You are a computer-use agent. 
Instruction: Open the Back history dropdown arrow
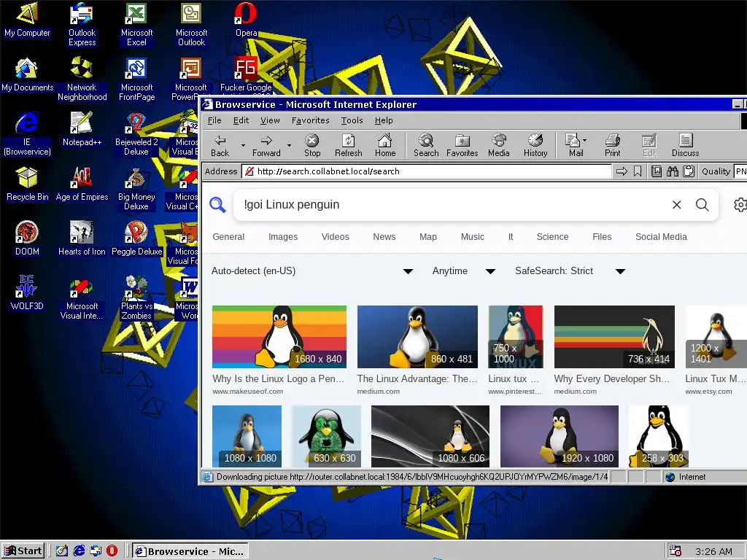point(243,145)
